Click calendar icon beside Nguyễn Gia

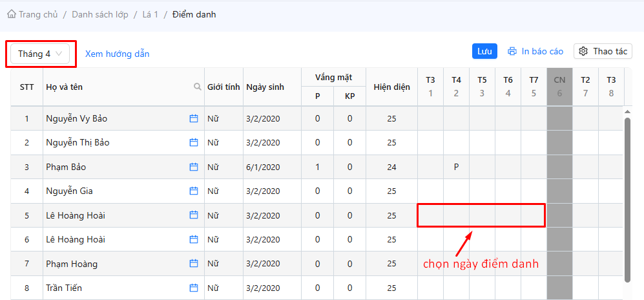point(193,191)
